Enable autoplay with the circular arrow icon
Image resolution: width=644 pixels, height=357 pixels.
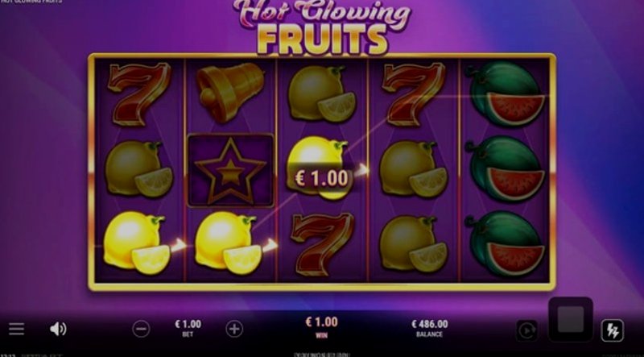(527, 330)
